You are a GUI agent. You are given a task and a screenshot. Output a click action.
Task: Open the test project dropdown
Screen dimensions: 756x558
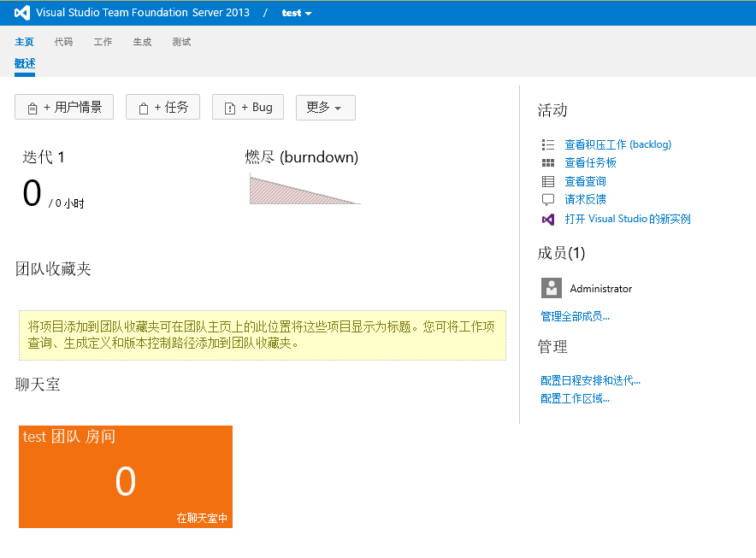pyautogui.click(x=297, y=13)
